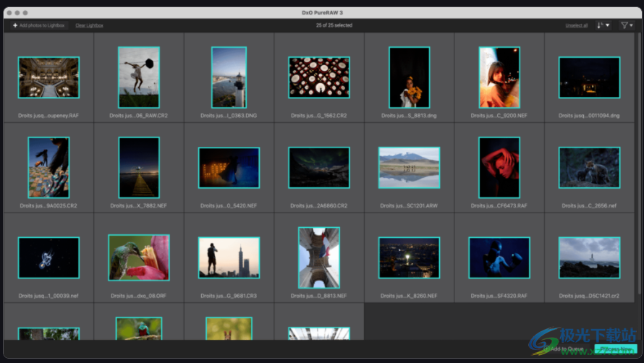
Task: Select the colorful tiles thumbnail 9A0025.CR2
Action: [48, 168]
